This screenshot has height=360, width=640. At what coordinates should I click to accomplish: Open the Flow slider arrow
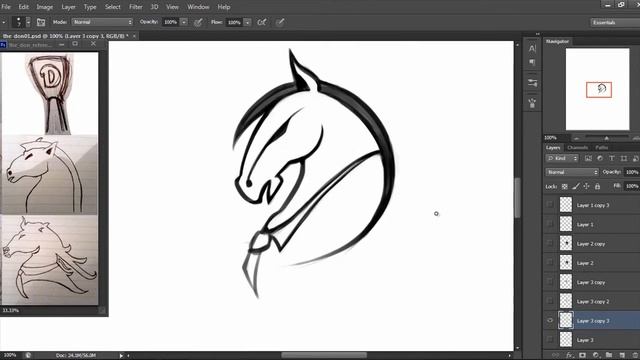tap(247, 22)
